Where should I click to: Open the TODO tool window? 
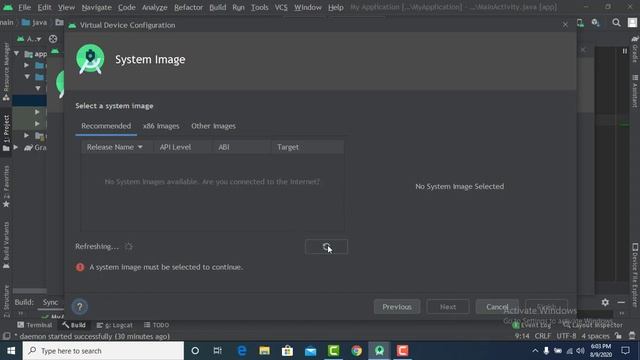pos(156,325)
